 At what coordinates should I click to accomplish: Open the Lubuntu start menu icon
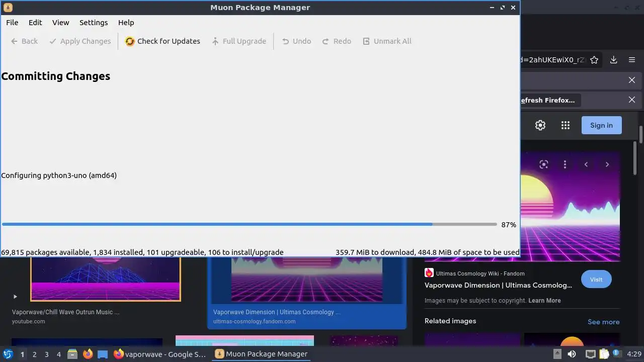click(x=8, y=354)
